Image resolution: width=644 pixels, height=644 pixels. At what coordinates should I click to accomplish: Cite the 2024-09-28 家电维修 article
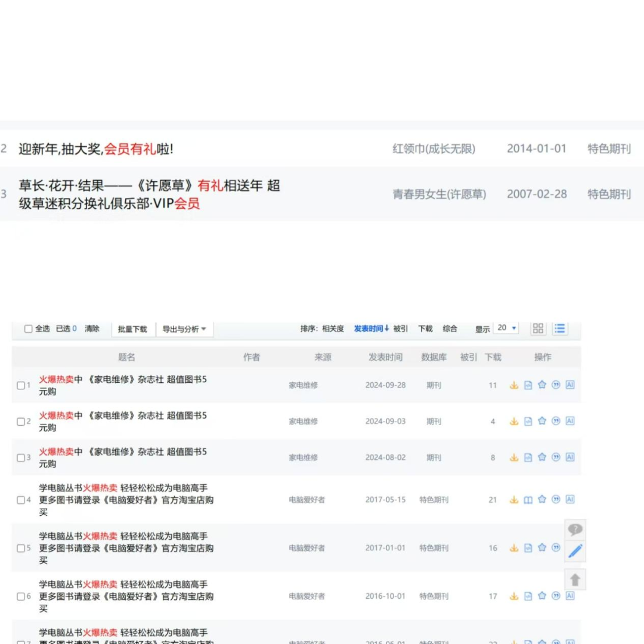pyautogui.click(x=556, y=385)
